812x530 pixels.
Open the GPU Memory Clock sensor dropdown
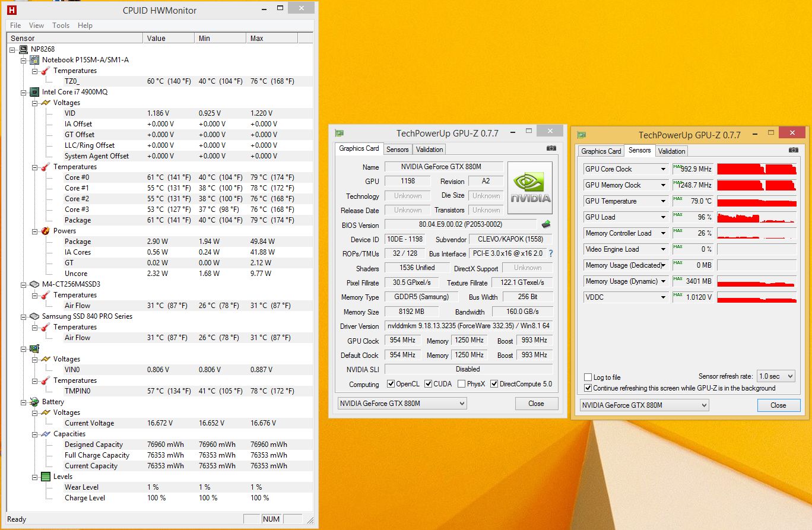click(663, 185)
